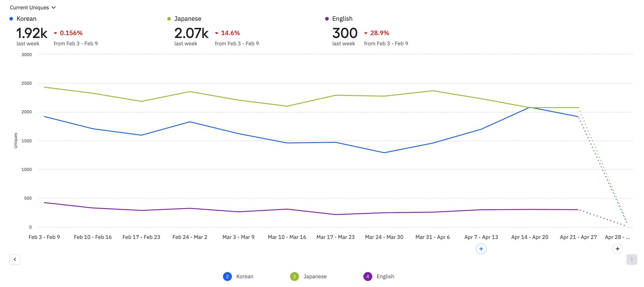Click the red down-arrow next to 28.9%
The image size is (644, 287).
(x=366, y=33)
